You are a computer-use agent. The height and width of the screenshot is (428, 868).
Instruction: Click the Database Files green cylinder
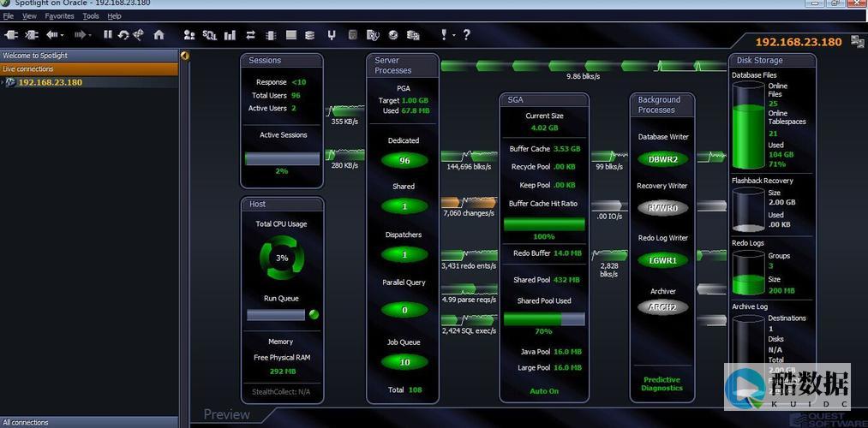click(x=748, y=126)
